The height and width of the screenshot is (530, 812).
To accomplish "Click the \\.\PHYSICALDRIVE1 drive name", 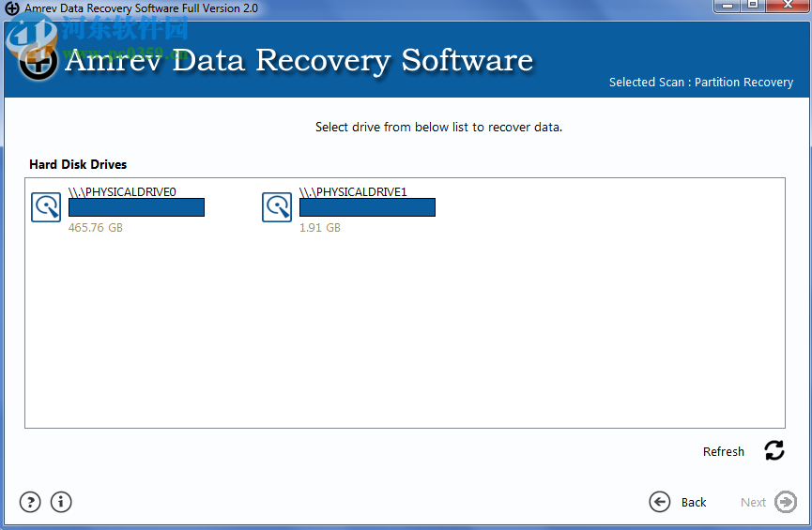I will (x=353, y=192).
